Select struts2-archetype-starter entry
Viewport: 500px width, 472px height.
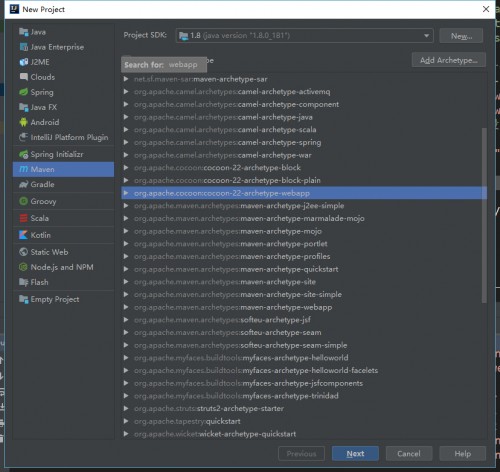point(240,408)
